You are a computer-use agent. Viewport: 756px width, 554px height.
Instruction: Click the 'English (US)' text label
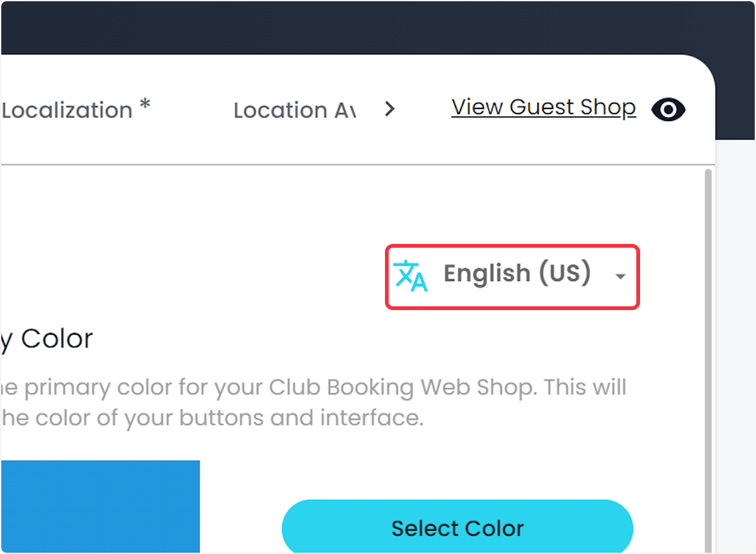(517, 274)
